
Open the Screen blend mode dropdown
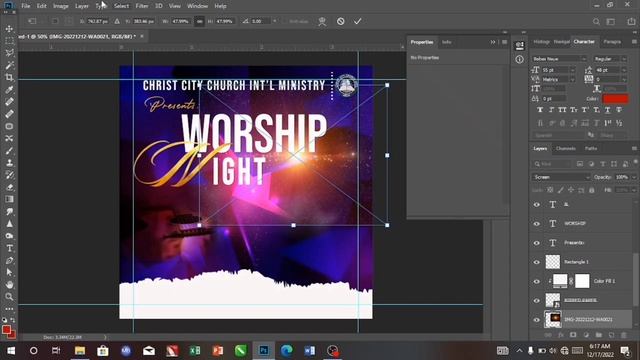tap(561, 177)
